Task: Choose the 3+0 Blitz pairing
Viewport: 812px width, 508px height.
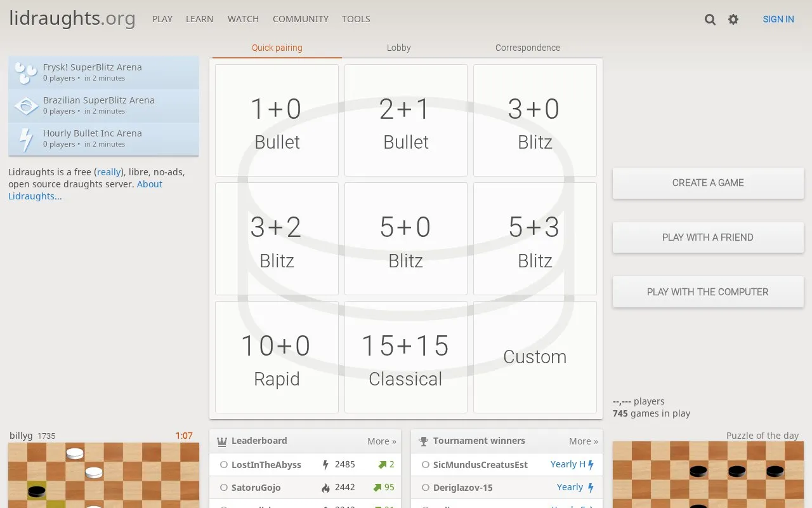Action: pos(535,120)
